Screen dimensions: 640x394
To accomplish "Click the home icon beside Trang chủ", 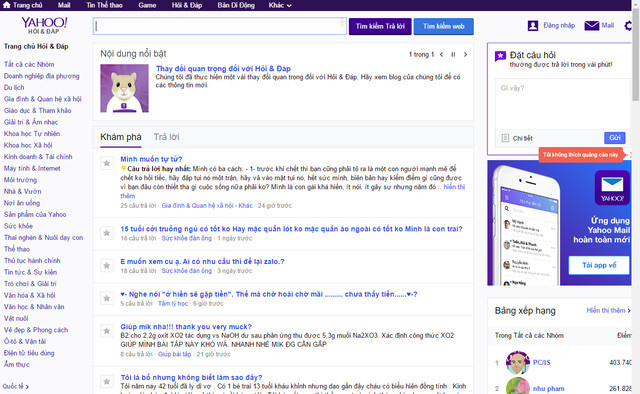I will click(x=7, y=5).
